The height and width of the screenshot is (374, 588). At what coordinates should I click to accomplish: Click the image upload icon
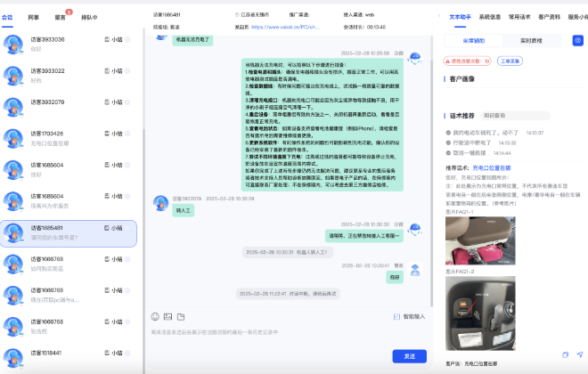pyautogui.click(x=167, y=316)
